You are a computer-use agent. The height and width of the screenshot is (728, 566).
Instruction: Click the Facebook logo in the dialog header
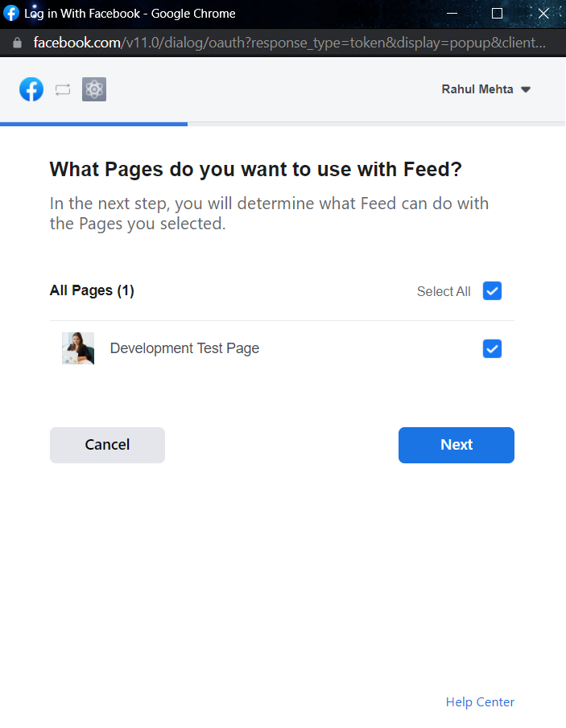pyautogui.click(x=31, y=89)
